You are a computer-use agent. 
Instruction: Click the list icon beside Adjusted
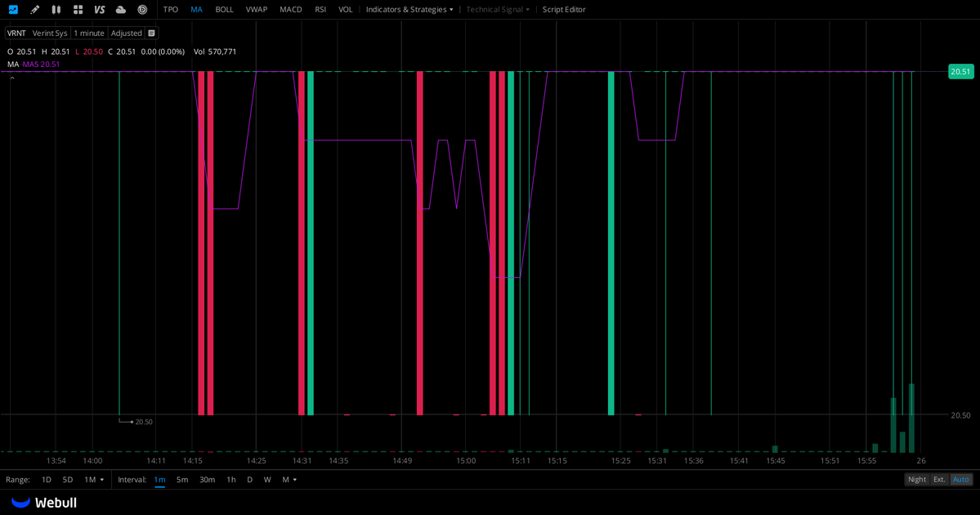tap(151, 34)
